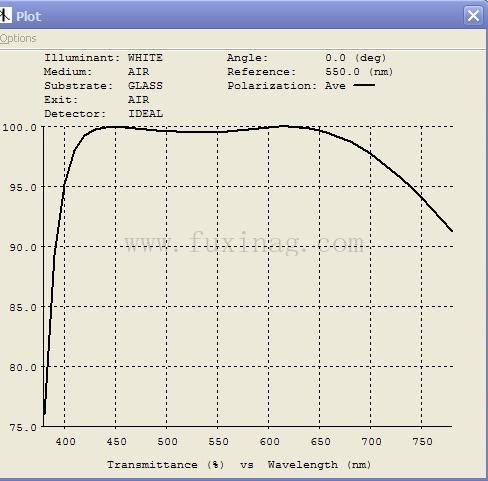Click the 80.0 y-axis label
Viewport: 488px width, 481px height.
[x=23, y=368]
